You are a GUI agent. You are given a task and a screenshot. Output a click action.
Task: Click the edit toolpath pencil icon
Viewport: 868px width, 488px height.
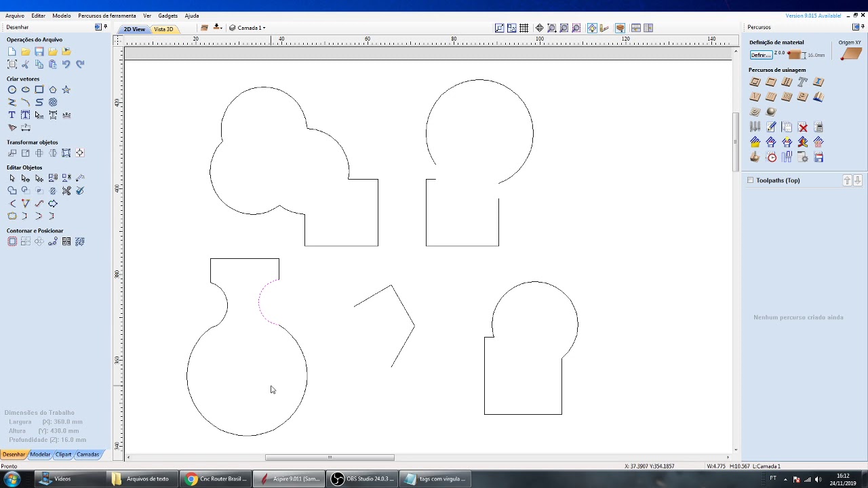771,127
